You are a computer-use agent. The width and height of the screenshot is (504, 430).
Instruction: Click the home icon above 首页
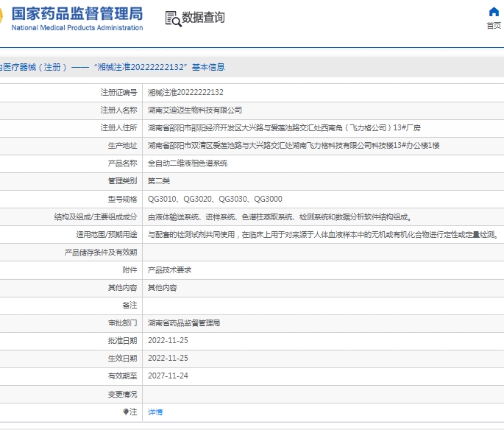[x=494, y=12]
